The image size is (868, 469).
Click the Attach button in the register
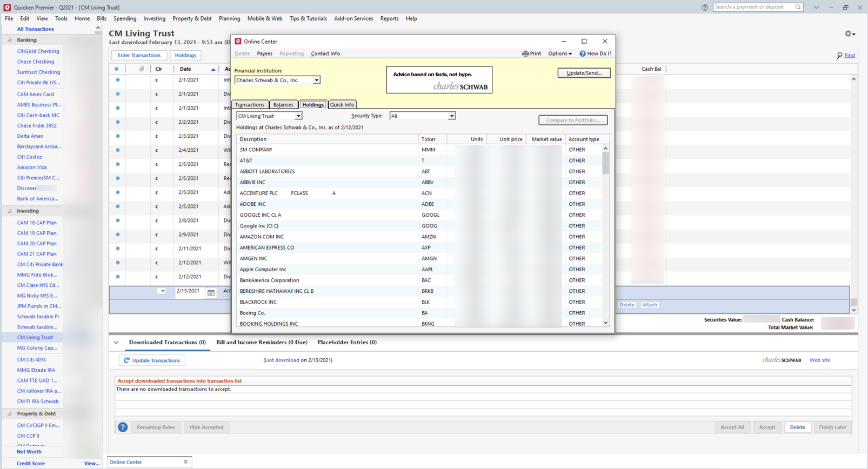pyautogui.click(x=649, y=305)
